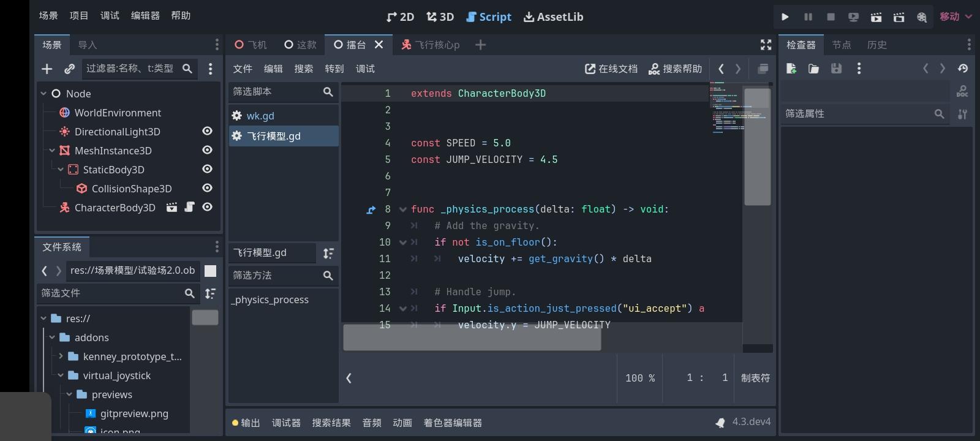Open the inspector object history icon
Image resolution: width=980 pixels, height=441 pixels.
[963, 69]
